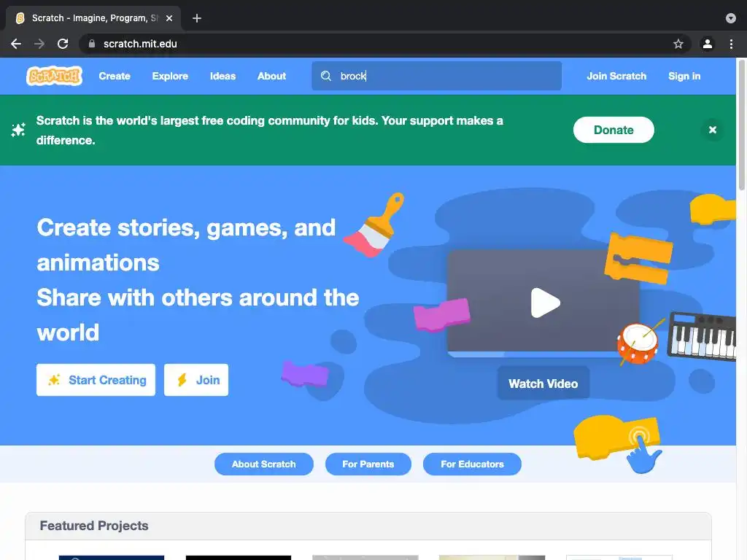This screenshot has height=560, width=747.
Task: Click in the search field containing brock
Action: click(436, 76)
